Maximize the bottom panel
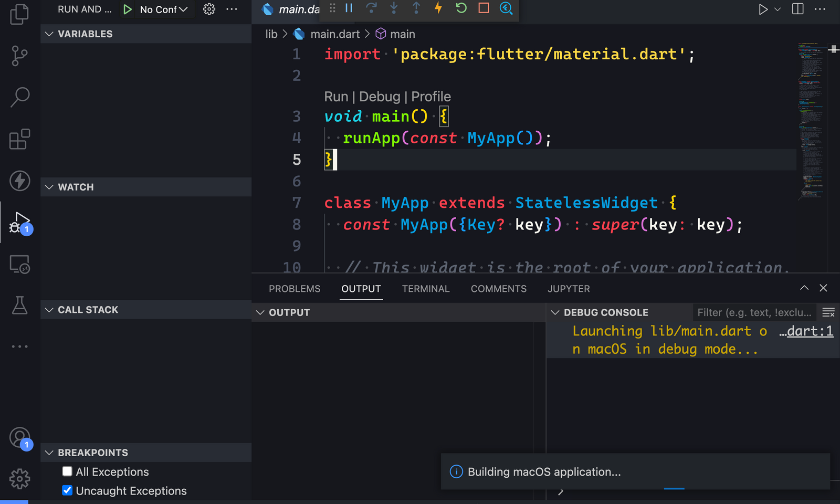 [x=804, y=288]
